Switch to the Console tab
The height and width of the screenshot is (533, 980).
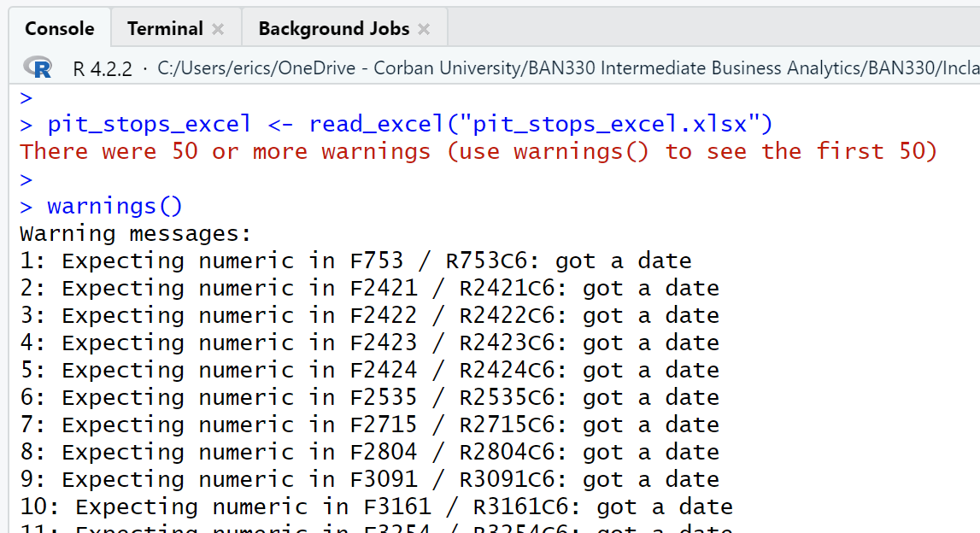click(59, 28)
